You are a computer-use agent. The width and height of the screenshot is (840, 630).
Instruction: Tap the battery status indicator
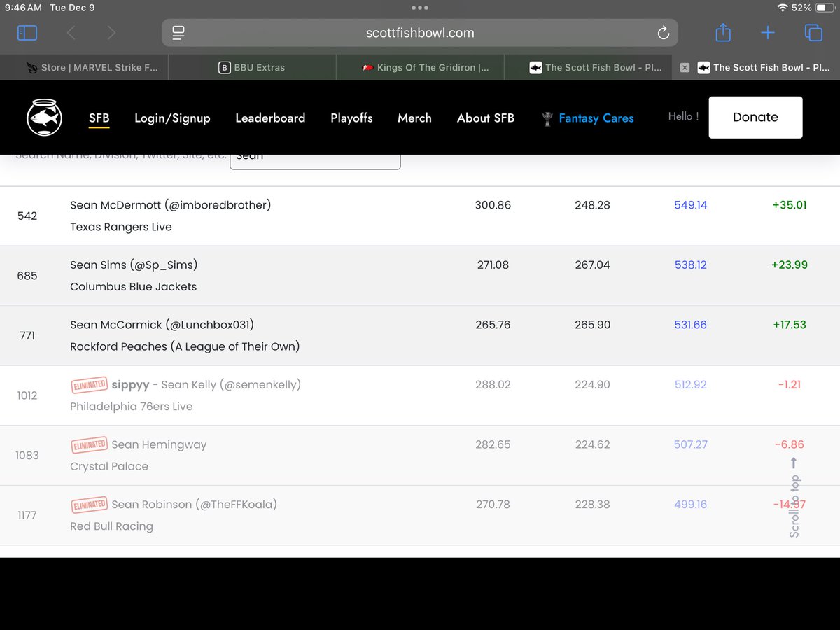tap(825, 8)
